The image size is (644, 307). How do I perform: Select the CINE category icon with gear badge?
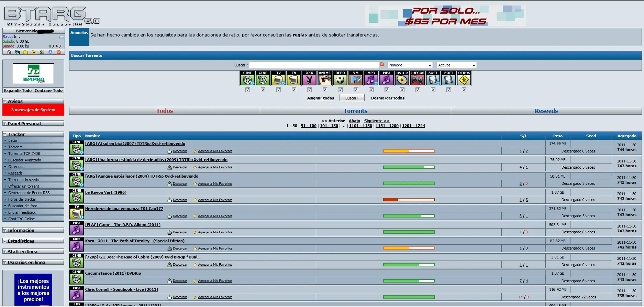(247, 78)
